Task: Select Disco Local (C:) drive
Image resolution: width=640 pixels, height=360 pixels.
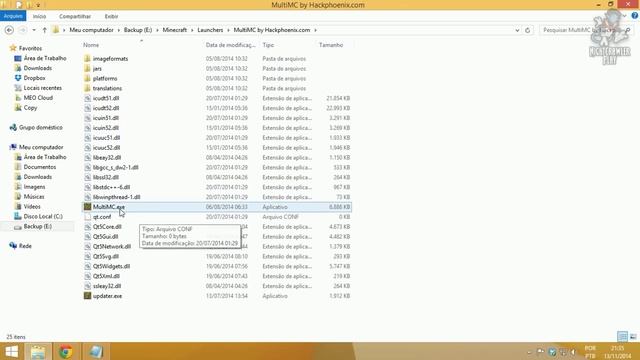Action: coord(43,216)
